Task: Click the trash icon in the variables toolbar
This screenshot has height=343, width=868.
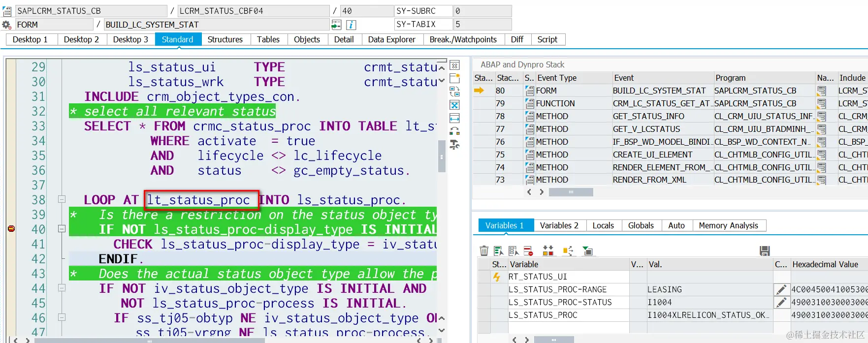Action: coord(484,251)
